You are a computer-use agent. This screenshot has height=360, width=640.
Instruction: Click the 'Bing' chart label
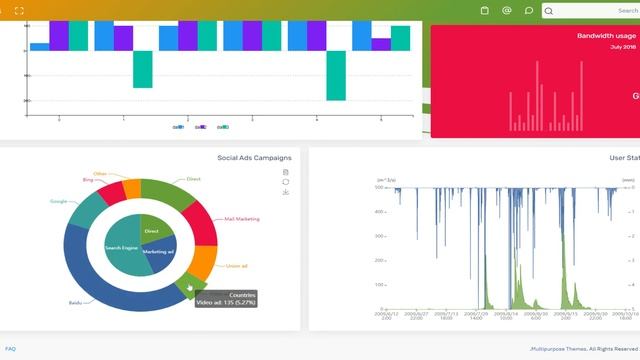pyautogui.click(x=88, y=180)
